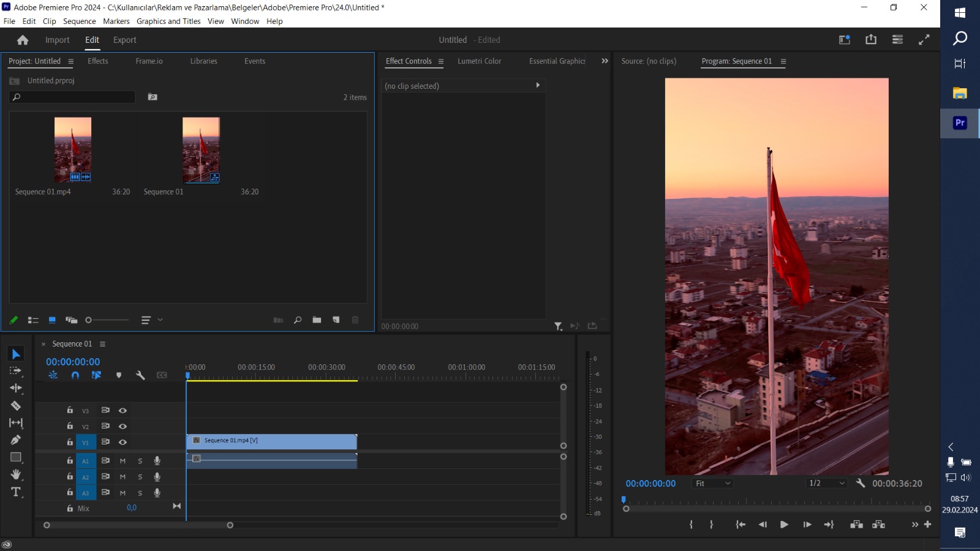
Task: Toggle V1 track output eye
Action: (x=123, y=442)
